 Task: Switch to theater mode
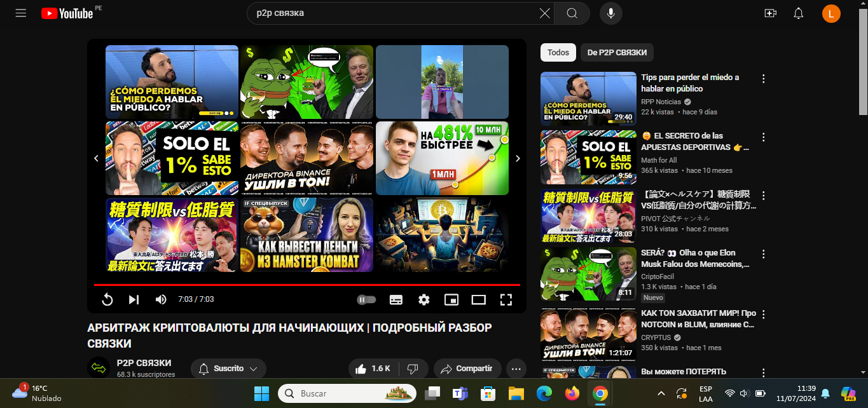(479, 299)
